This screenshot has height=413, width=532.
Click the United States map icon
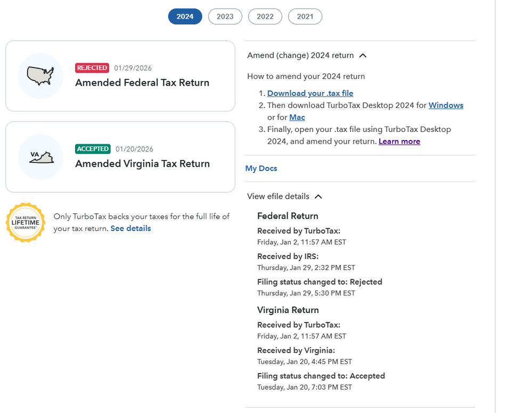tap(40, 76)
